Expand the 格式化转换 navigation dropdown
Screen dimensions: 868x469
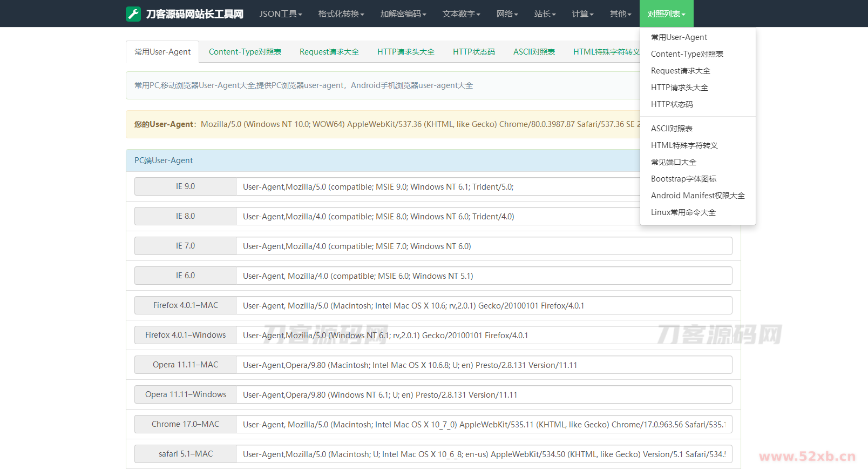pos(341,14)
